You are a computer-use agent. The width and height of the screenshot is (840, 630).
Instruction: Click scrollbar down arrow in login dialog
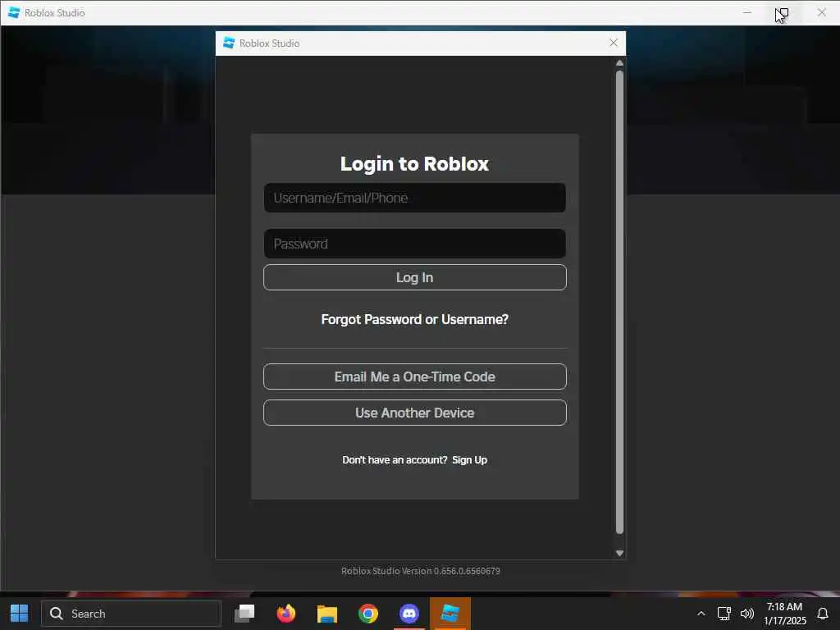point(619,553)
